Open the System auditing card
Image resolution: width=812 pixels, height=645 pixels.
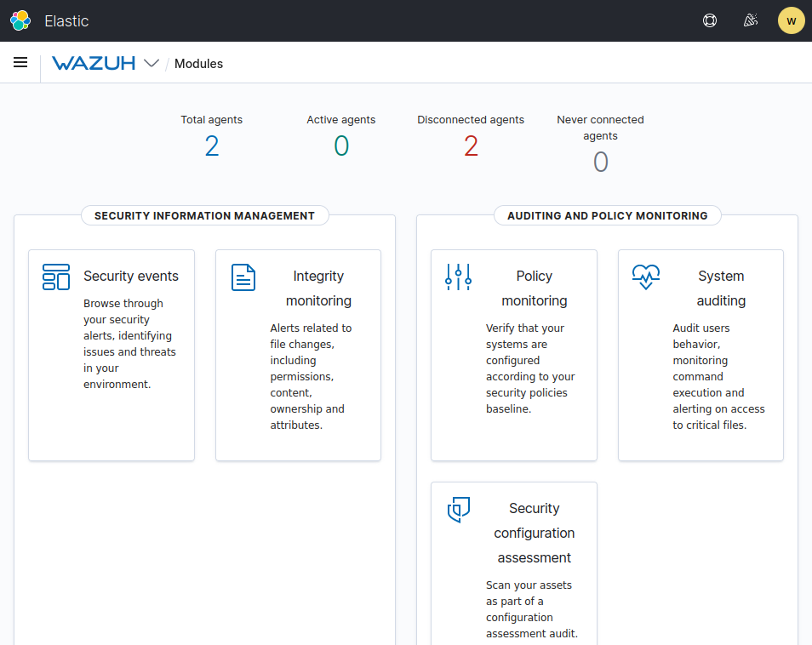point(700,355)
